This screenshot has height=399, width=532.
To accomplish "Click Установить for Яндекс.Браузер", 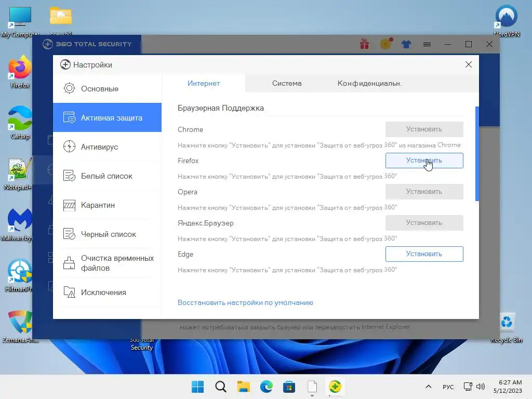I will coord(424,223).
